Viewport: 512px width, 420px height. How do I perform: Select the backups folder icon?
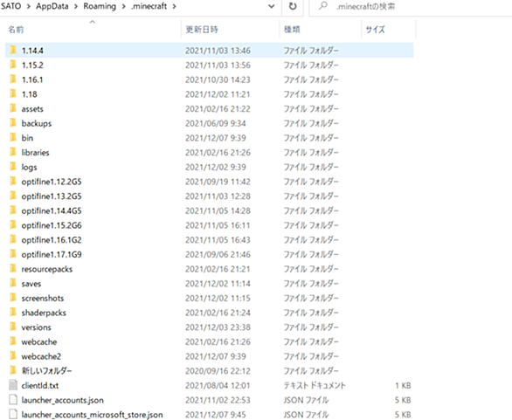tap(13, 123)
